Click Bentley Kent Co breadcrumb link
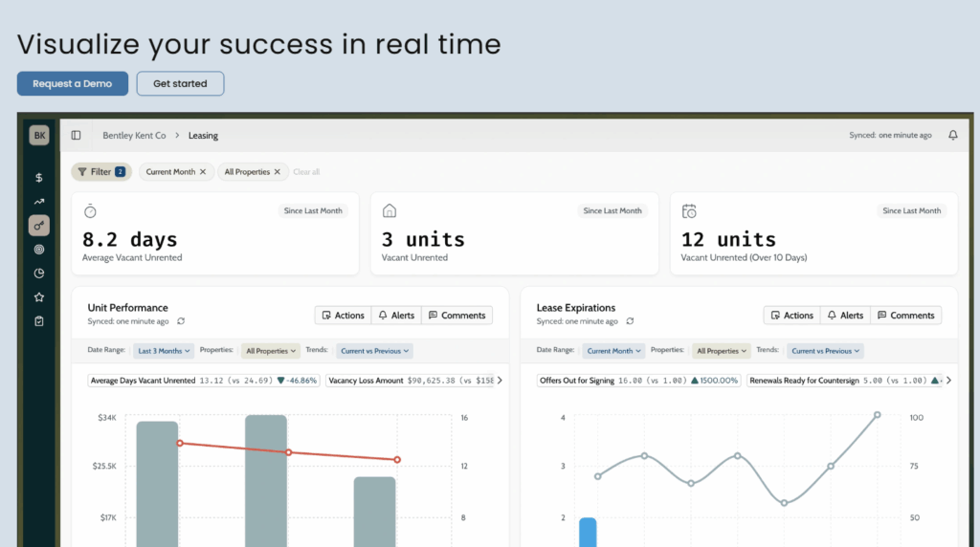This screenshot has height=547, width=980. (134, 136)
